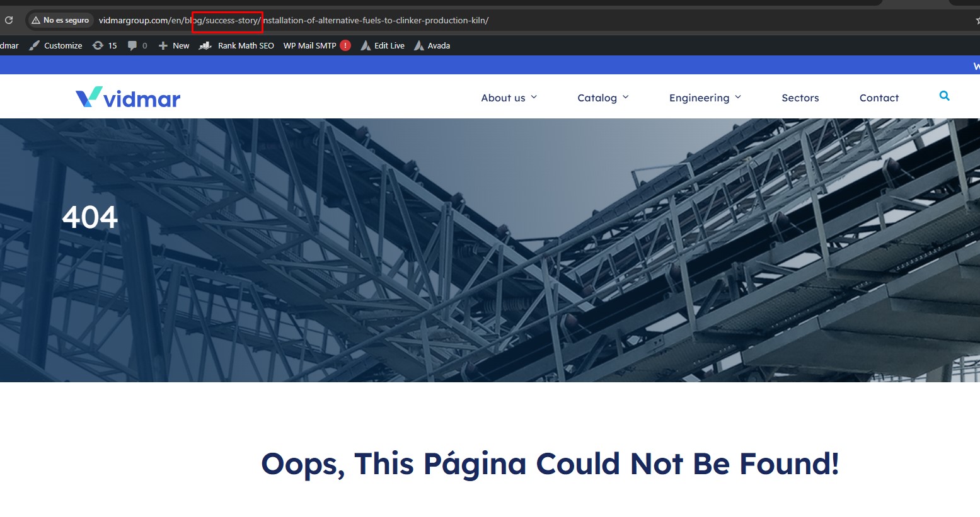Click the Rank Math SEO chart icon
This screenshot has width=980, height=517.
pyautogui.click(x=205, y=45)
